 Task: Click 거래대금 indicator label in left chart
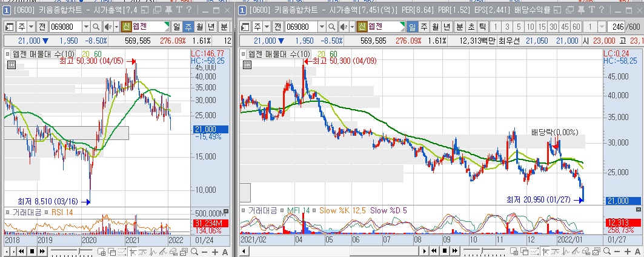coord(27,212)
